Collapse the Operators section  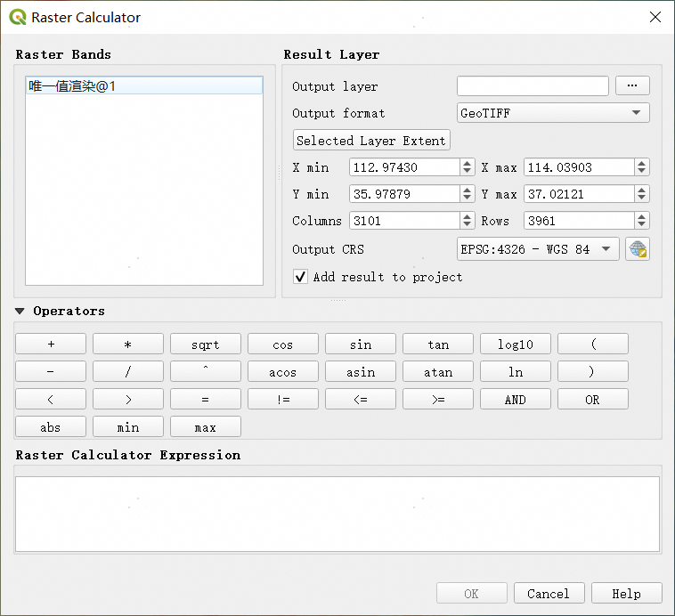coord(20,311)
